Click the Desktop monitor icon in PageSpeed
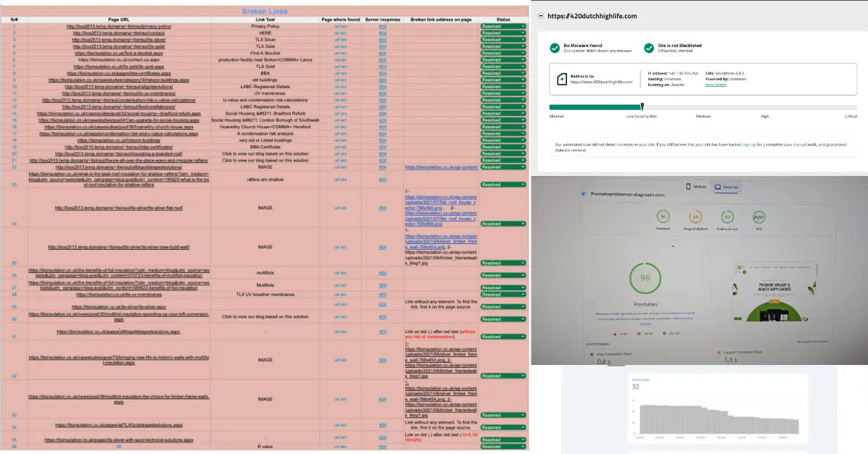The height and width of the screenshot is (454, 868). (x=718, y=187)
